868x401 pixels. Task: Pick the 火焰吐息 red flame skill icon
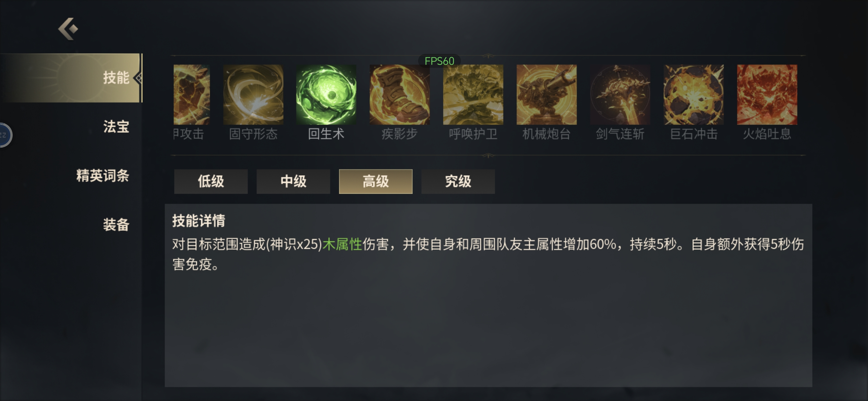tap(767, 95)
